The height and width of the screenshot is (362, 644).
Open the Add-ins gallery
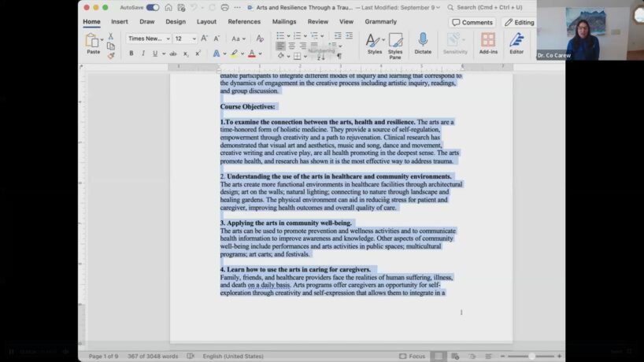tap(488, 42)
